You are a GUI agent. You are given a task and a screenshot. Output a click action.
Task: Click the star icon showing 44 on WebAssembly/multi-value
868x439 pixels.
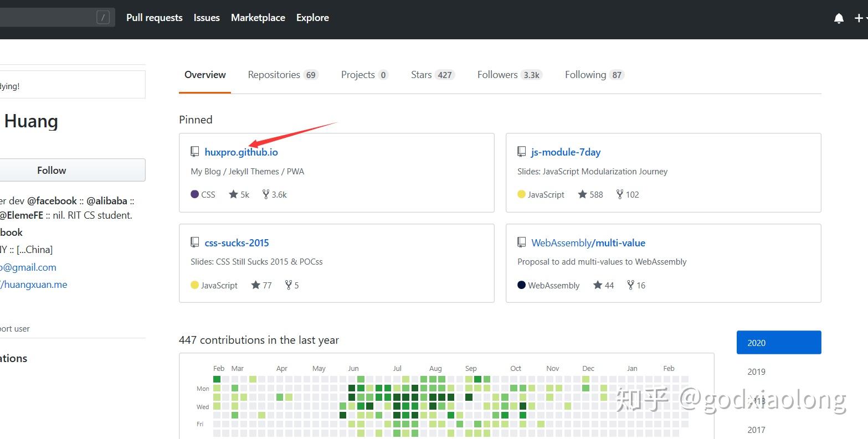coord(597,285)
